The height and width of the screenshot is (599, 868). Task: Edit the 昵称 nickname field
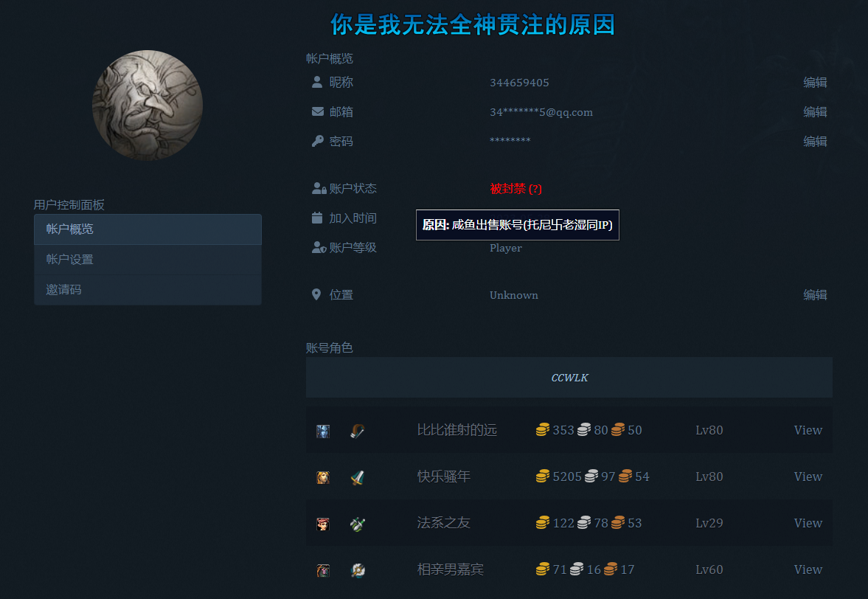tap(815, 83)
